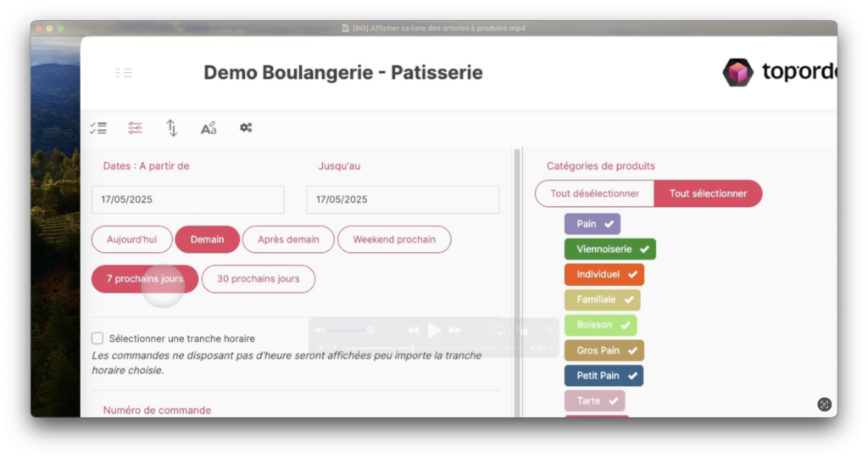This screenshot has height=458, width=868.
Task: Choose 'Weekend prochain' date preset
Action: pos(394,239)
